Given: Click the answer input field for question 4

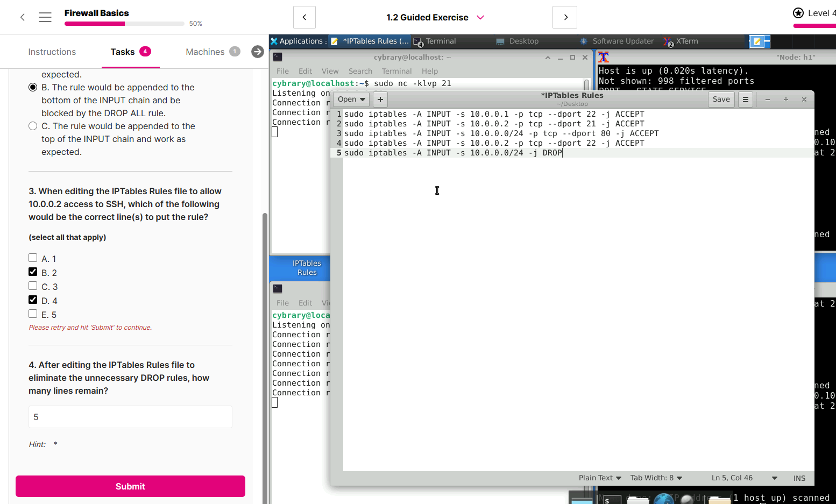Looking at the screenshot, I should tap(130, 417).
